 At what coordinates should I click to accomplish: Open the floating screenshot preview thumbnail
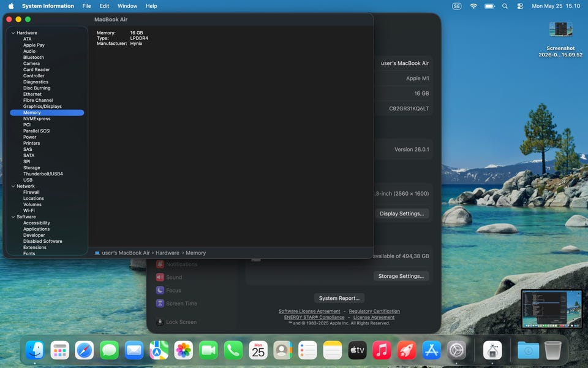(x=551, y=309)
